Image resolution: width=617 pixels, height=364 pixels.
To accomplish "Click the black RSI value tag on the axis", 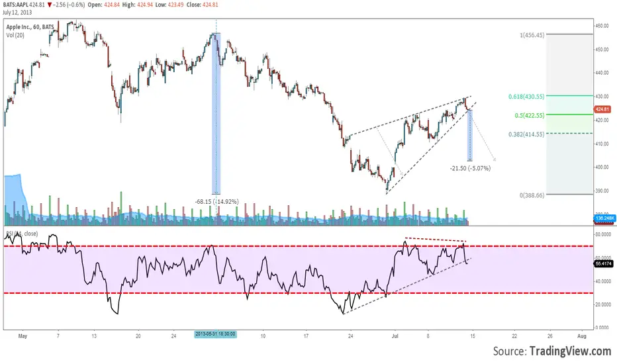I will 604,263.
